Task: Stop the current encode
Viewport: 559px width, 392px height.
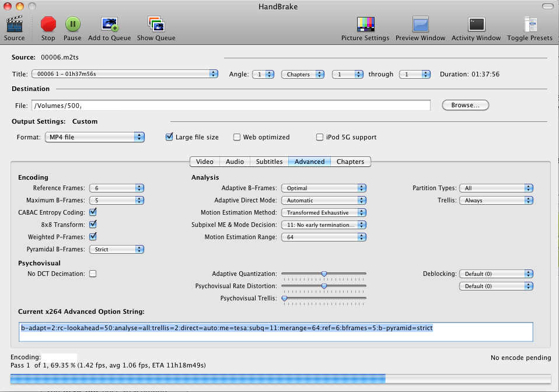Action: pos(48,24)
